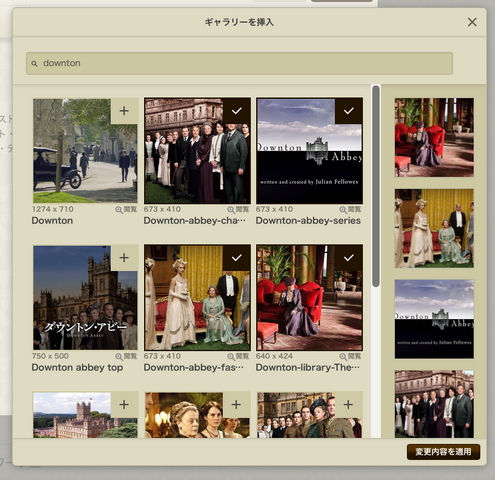Viewport: 495px width, 480px height.
Task: Click the Downton-library-The… file name
Action: click(x=308, y=367)
